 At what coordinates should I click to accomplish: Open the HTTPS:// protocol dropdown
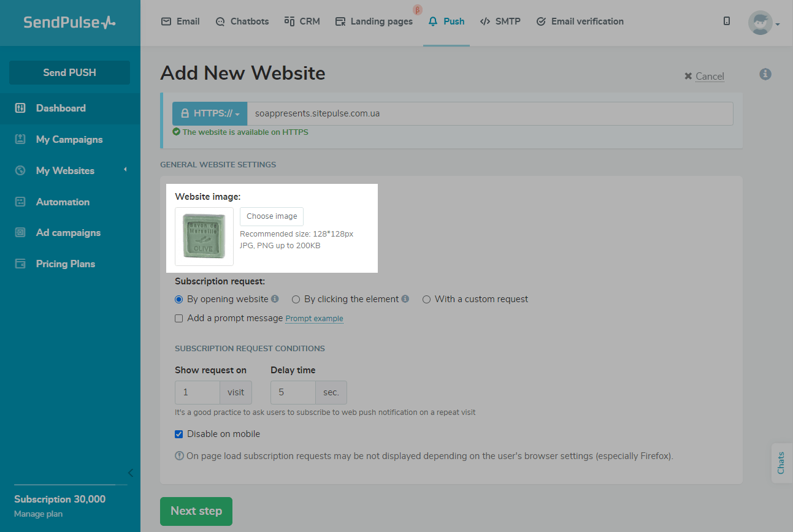pos(210,114)
